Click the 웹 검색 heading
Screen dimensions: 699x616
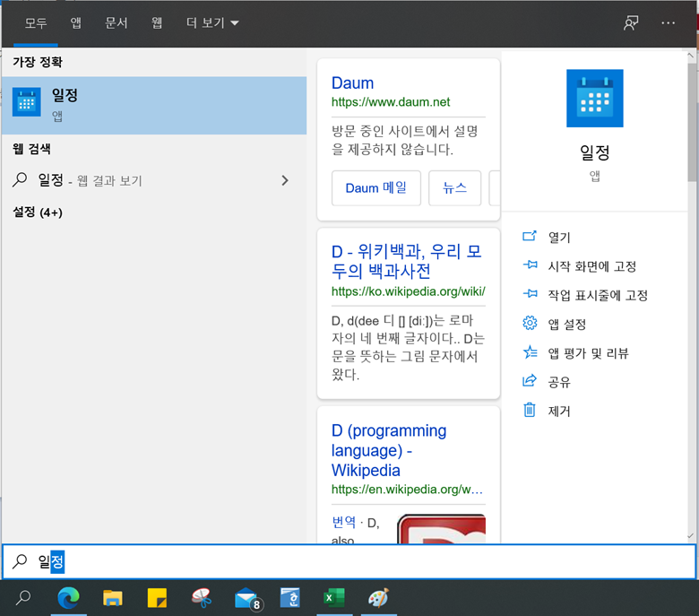pyautogui.click(x=31, y=149)
